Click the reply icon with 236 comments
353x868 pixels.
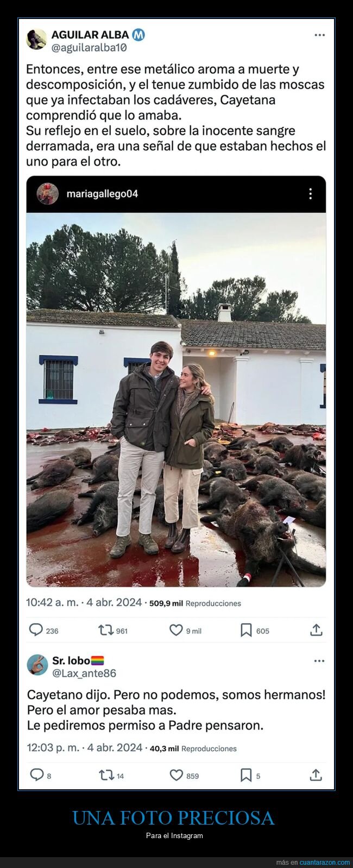coord(36,630)
